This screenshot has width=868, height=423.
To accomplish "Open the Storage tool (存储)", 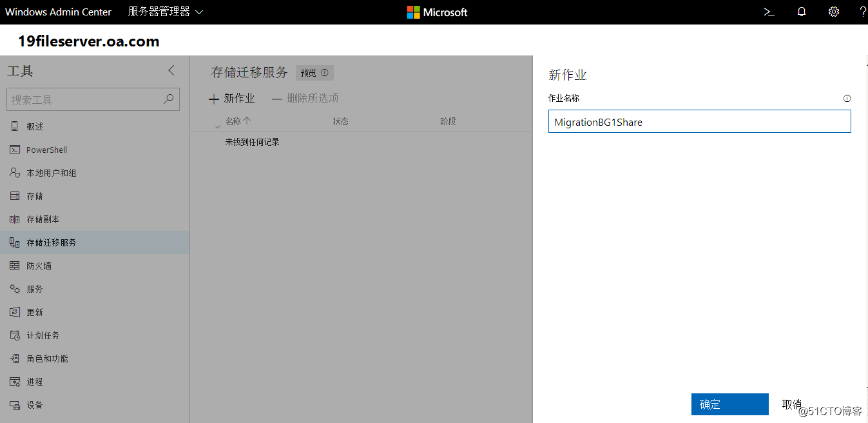I will 95,196.
